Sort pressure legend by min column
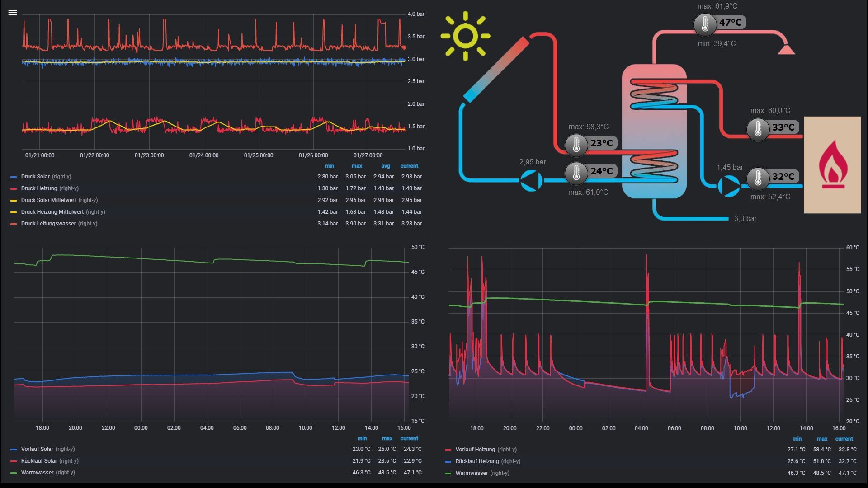 [x=330, y=166]
